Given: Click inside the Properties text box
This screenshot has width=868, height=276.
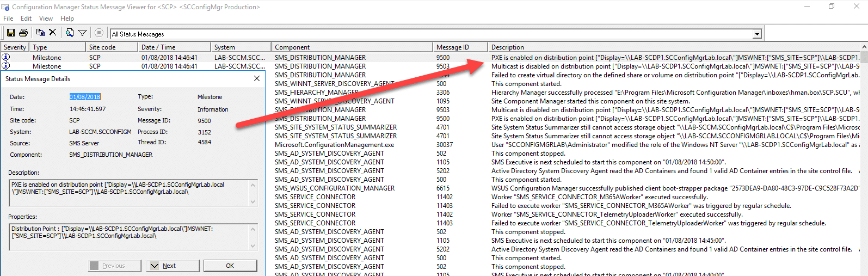Looking at the screenshot, I should [x=129, y=237].
